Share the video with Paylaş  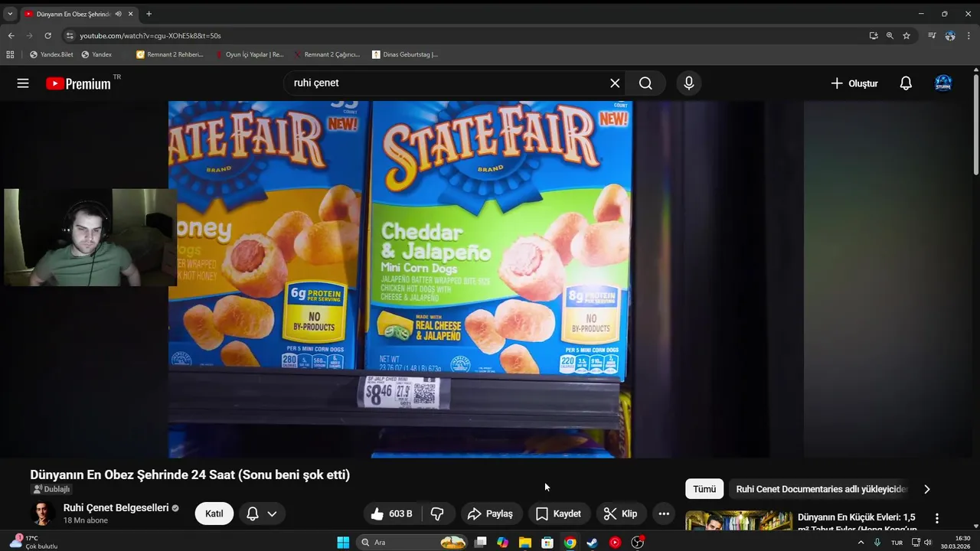(490, 514)
